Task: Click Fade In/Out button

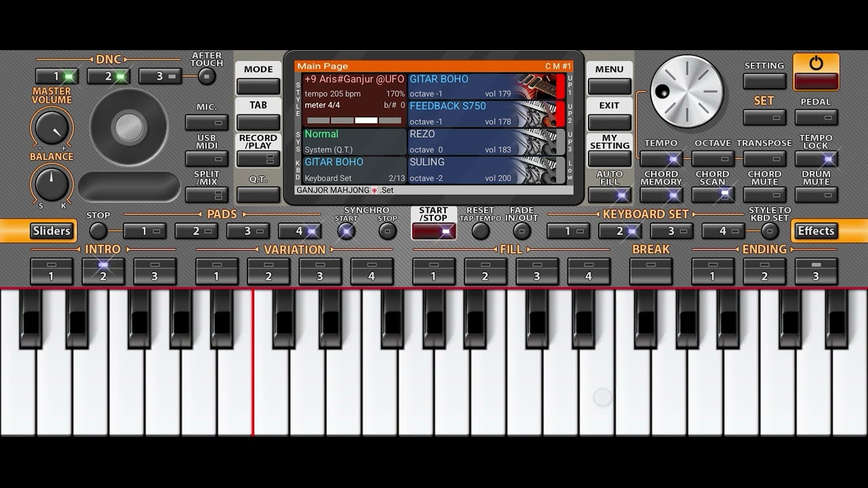Action: coord(521,231)
